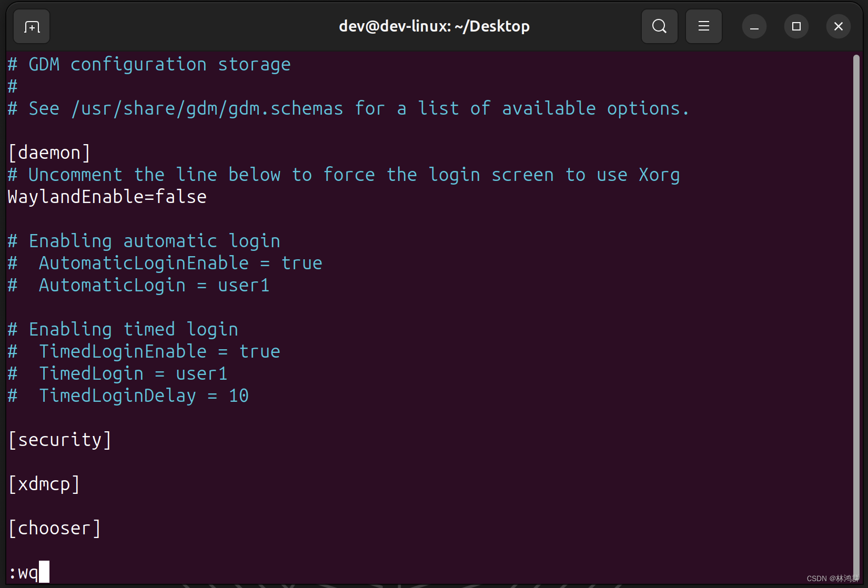This screenshot has height=588, width=868.
Task: Click the '# Enabling timed login' comment
Action: coord(123,329)
